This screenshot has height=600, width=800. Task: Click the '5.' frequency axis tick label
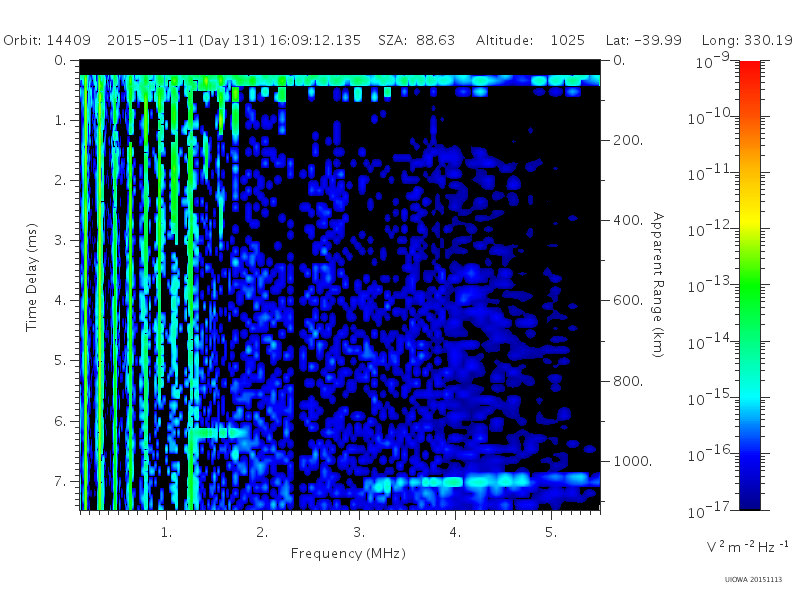(x=551, y=533)
